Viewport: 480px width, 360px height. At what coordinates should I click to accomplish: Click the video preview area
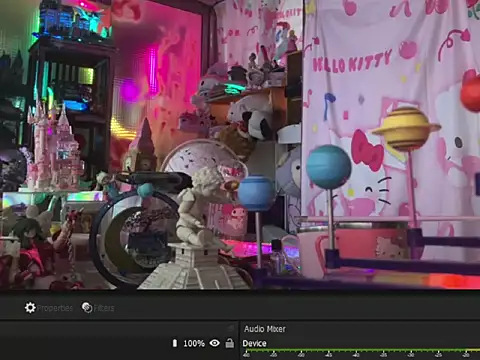coord(240,144)
